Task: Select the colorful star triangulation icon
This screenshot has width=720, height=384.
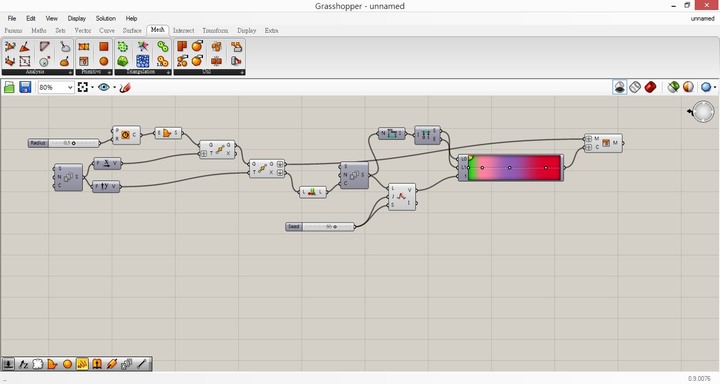Action: [x=143, y=46]
